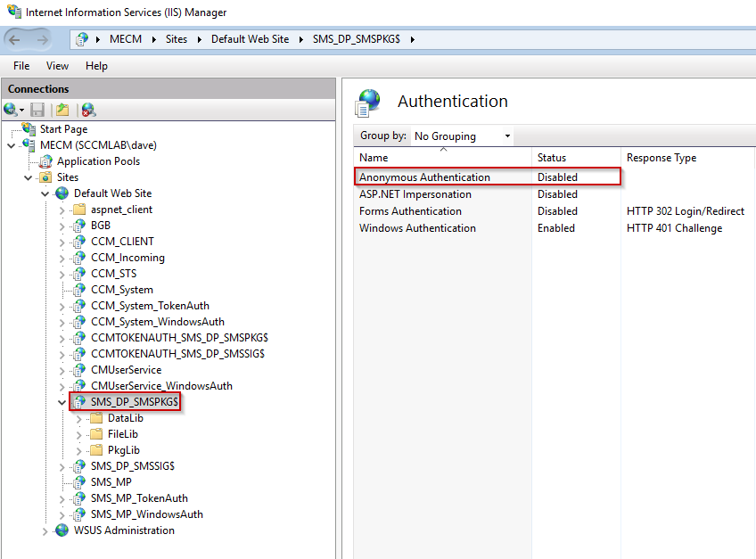This screenshot has width=756, height=559.
Task: Open the Help menu
Action: coord(96,66)
